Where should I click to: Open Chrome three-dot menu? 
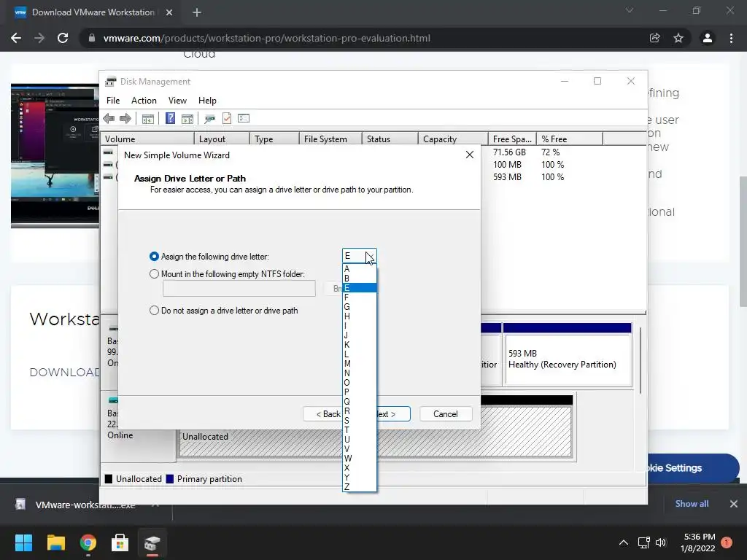[731, 38]
